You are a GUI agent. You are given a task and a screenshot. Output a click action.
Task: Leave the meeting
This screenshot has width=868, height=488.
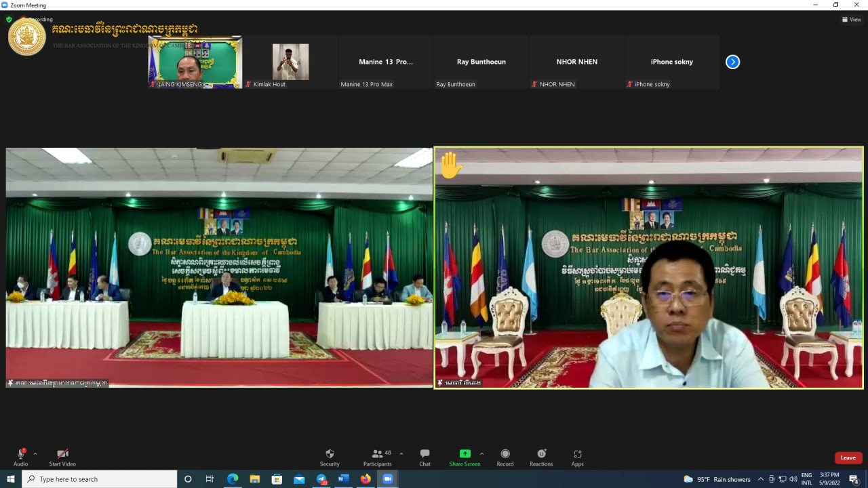pos(848,457)
